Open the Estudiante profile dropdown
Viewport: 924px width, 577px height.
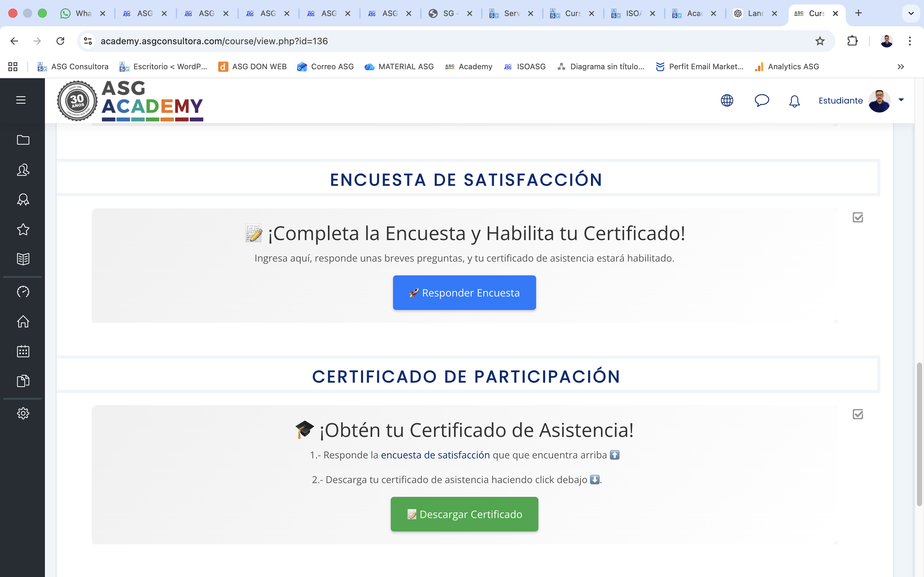[901, 100]
